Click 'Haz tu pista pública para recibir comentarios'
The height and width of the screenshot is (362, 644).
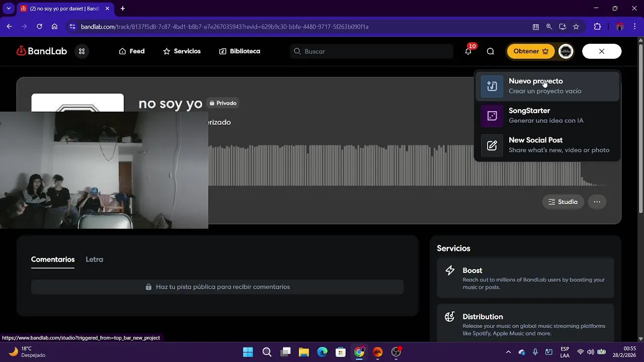pos(217,287)
